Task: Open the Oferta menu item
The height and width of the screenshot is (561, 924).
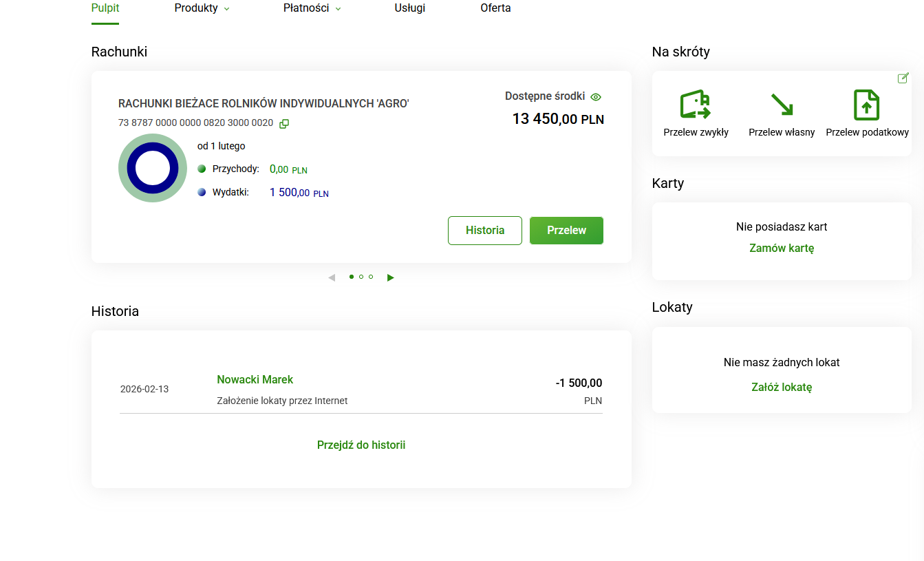Action: pos(495,8)
